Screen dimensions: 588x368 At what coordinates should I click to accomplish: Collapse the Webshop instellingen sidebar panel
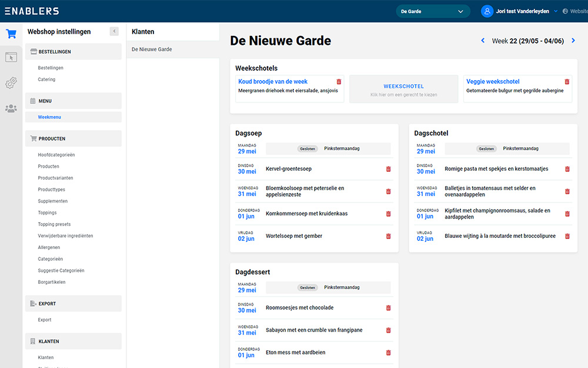tap(114, 32)
